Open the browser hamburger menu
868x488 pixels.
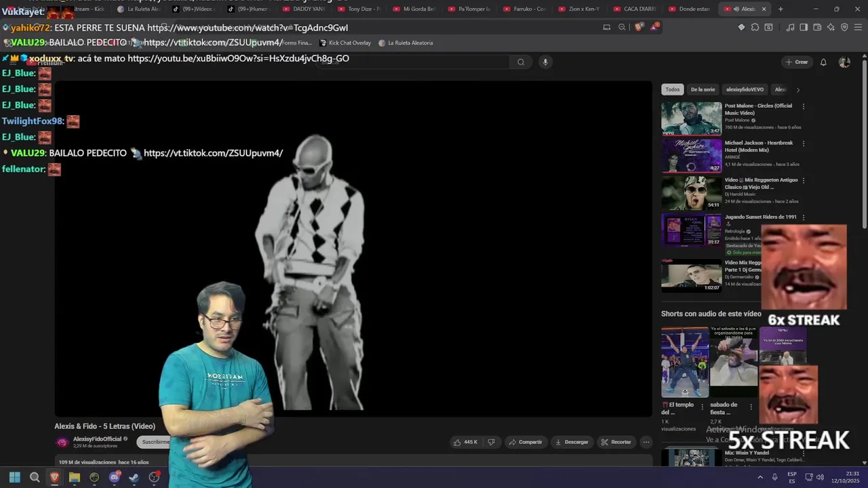(858, 27)
